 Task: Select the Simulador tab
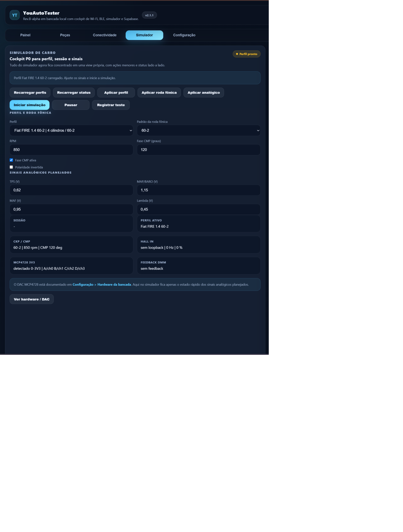click(x=145, y=35)
